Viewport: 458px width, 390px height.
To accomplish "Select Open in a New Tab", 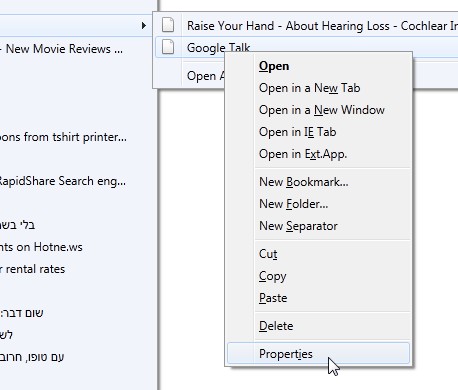I will [x=318, y=88].
